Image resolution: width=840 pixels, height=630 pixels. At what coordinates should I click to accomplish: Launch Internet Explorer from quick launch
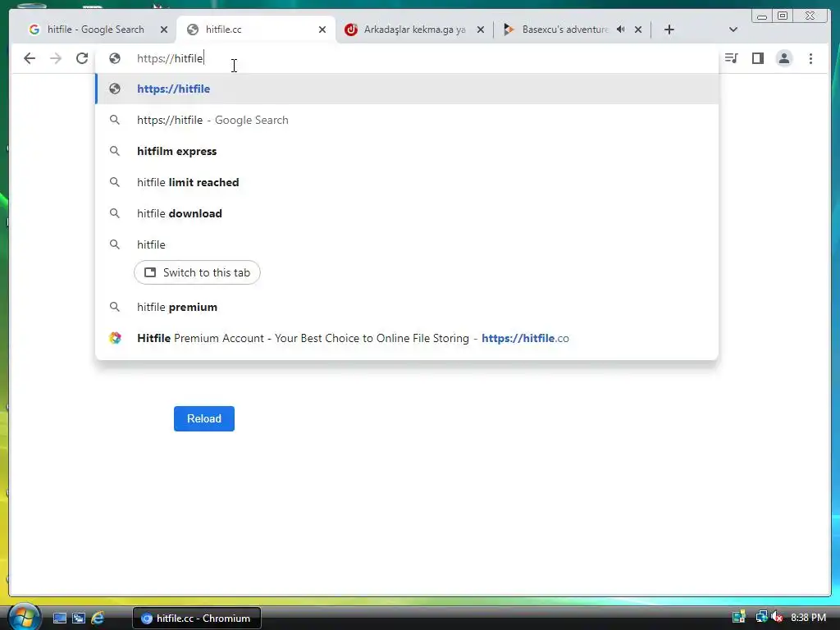tap(98, 619)
